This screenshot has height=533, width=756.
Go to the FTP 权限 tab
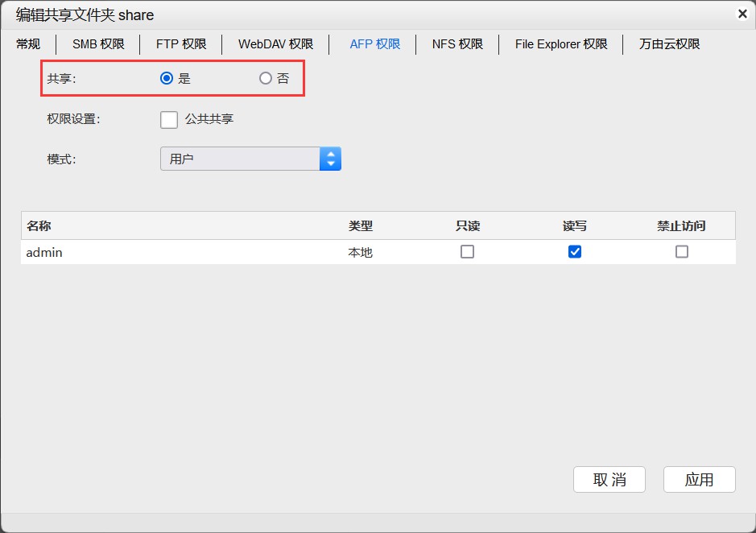pos(181,44)
